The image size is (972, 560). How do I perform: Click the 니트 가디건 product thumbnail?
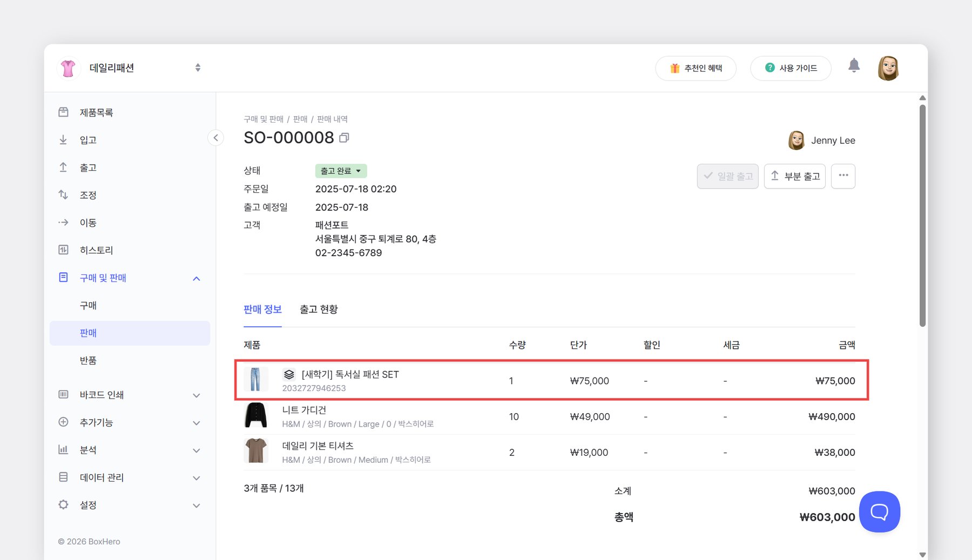coord(255,415)
